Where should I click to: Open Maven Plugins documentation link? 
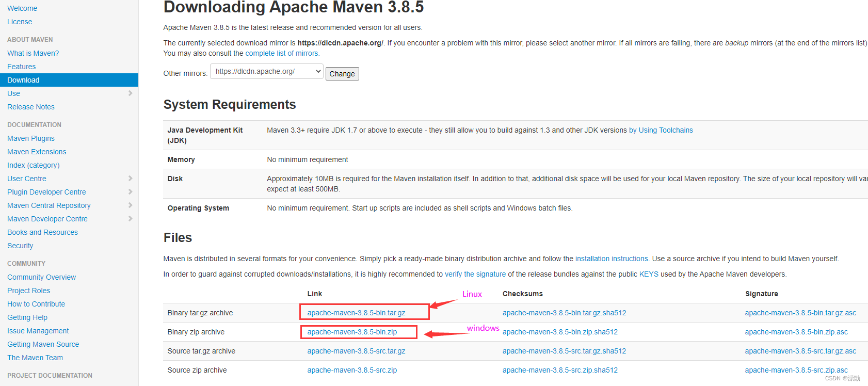coord(31,138)
